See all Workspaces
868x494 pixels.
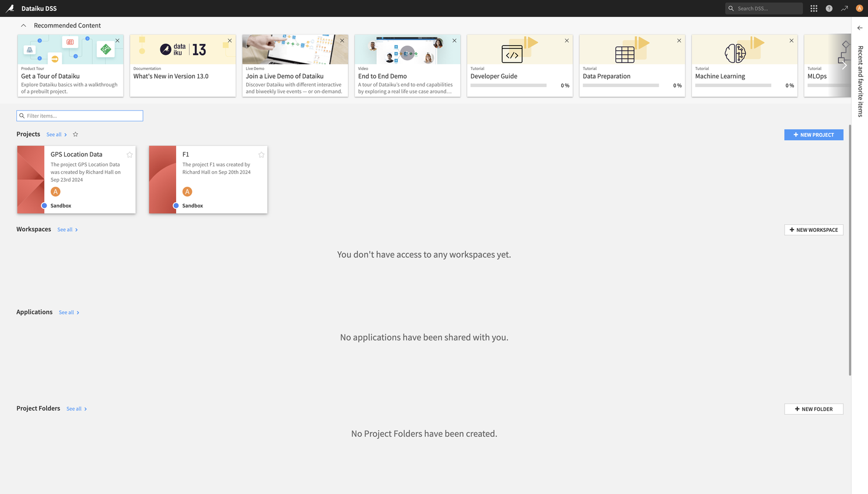[68, 230]
